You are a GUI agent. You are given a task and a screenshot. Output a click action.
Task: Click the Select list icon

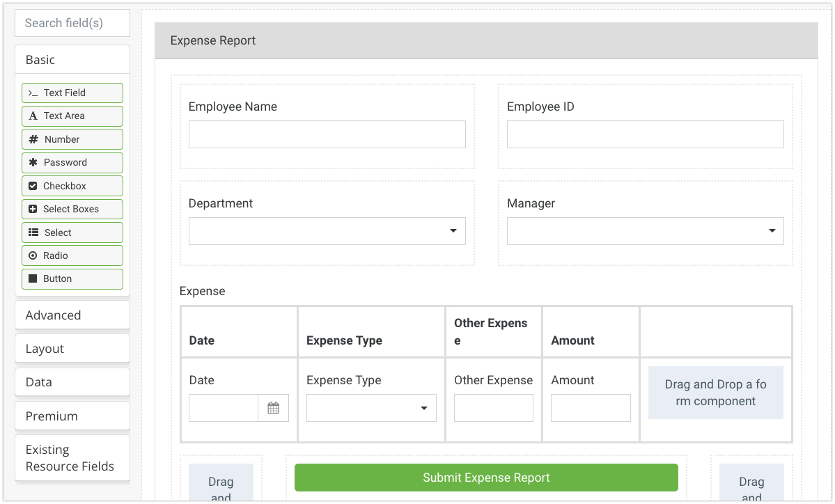(33, 233)
